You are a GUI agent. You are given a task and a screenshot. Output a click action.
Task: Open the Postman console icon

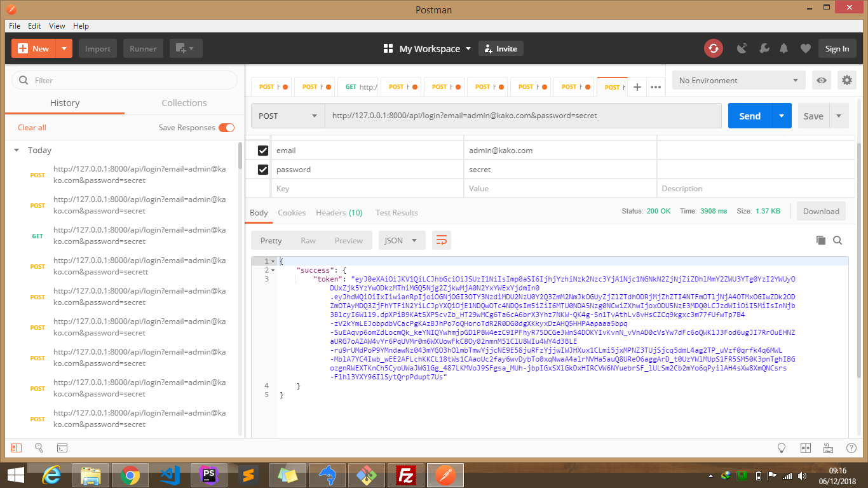tap(62, 448)
